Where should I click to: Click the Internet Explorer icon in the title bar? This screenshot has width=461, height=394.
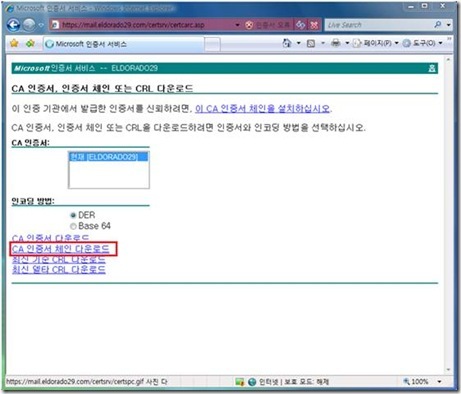(10, 8)
